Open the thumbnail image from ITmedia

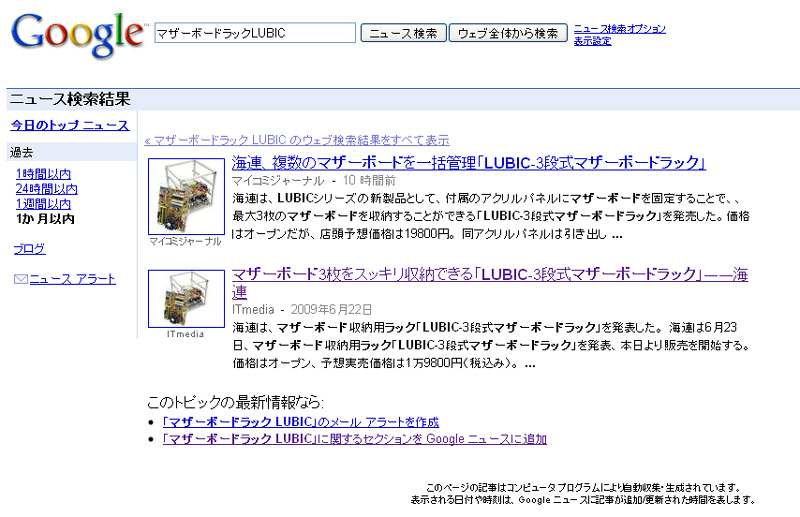pyautogui.click(x=186, y=299)
